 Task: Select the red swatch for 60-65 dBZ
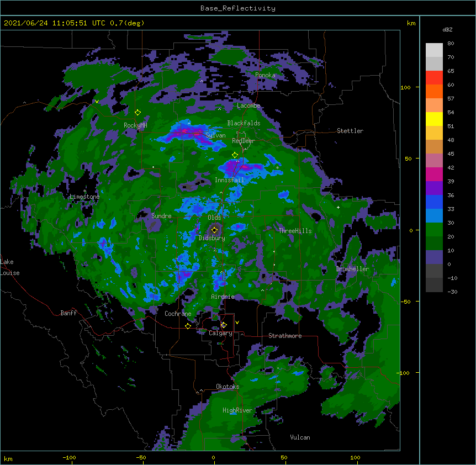(x=434, y=78)
